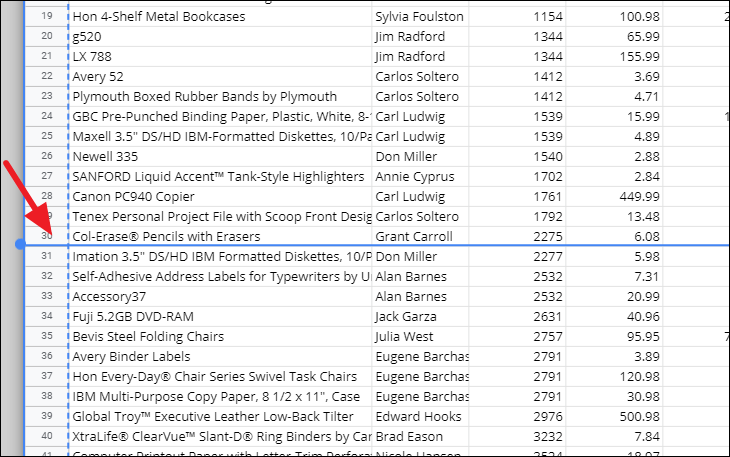Click 'Alan Barnes' in row 32
The width and height of the screenshot is (730, 457).
click(420, 276)
